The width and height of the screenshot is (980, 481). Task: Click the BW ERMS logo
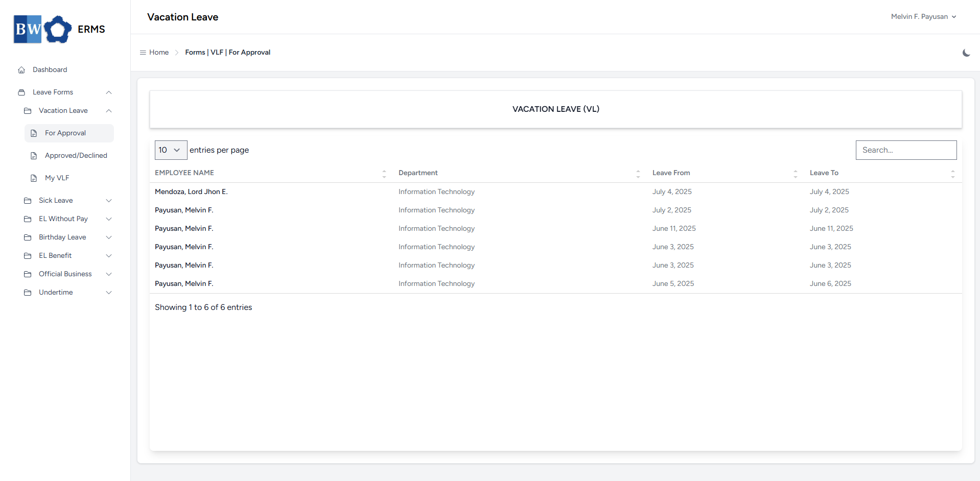click(59, 29)
